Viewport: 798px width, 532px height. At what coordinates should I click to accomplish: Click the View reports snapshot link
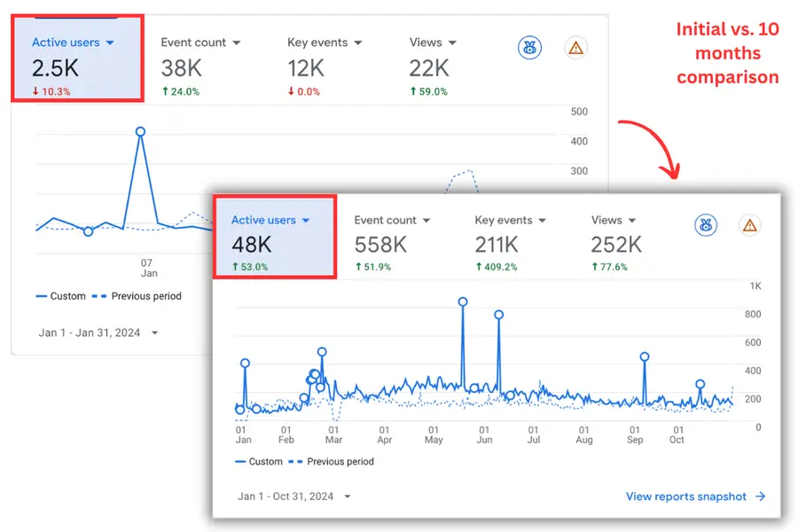coord(687,497)
